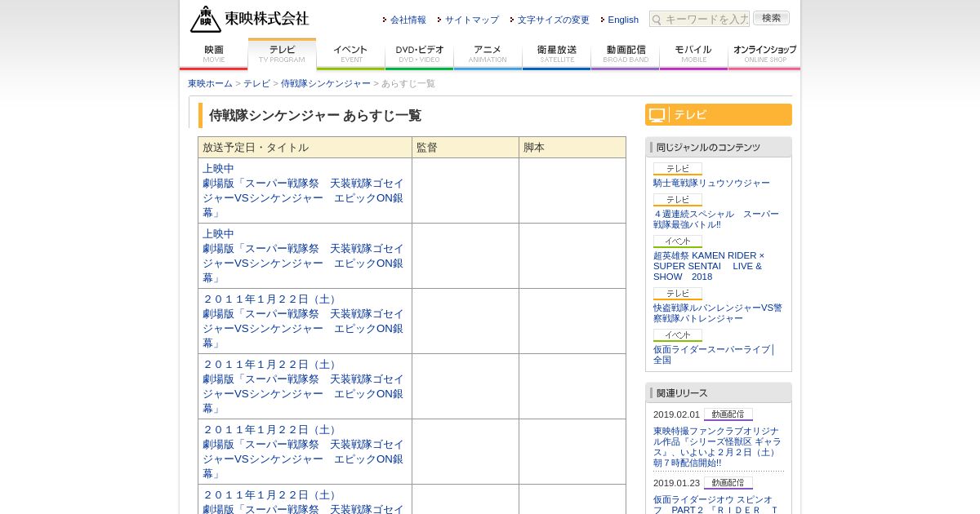Open 快盗戦隊ルパンレンジャーVS警察戦隊パトレンジャー link
The height and width of the screenshot is (514, 980).
point(718,312)
